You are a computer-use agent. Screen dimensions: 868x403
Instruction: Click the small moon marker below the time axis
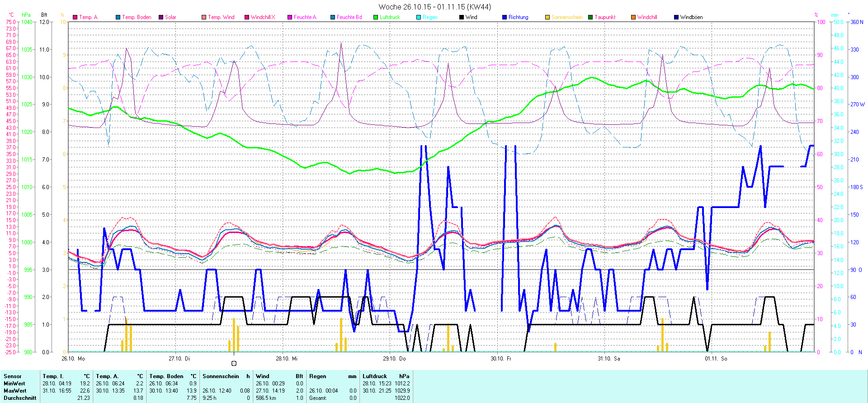click(234, 363)
